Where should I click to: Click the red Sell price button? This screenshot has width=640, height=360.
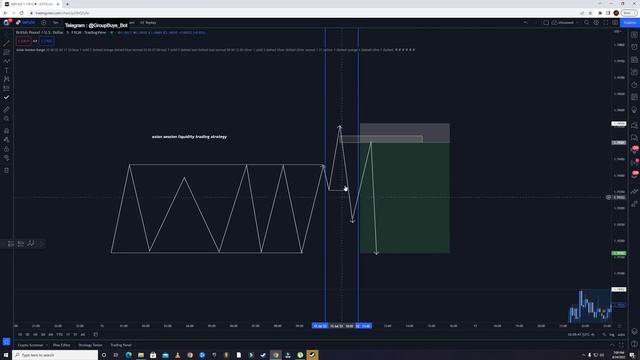24,41
